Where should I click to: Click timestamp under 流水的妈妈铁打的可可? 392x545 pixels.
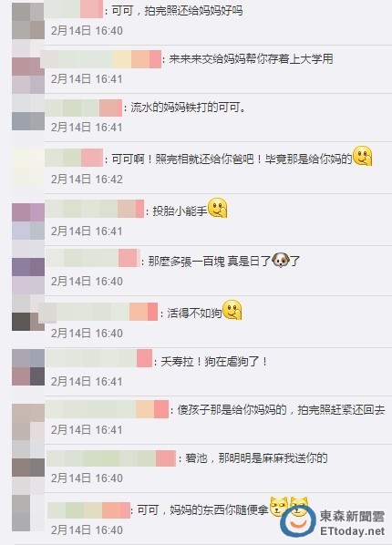[x=87, y=128]
